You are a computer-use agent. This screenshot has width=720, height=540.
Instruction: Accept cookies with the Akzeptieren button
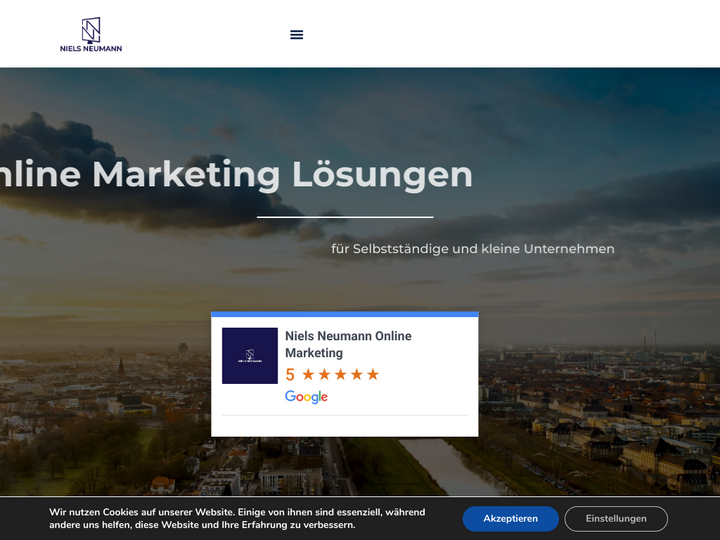[510, 518]
